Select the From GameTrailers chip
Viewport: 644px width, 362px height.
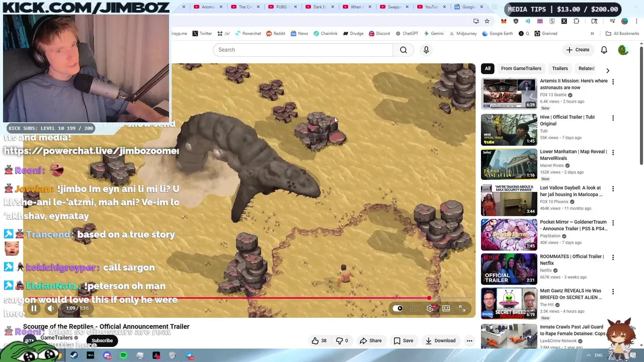tap(521, 68)
